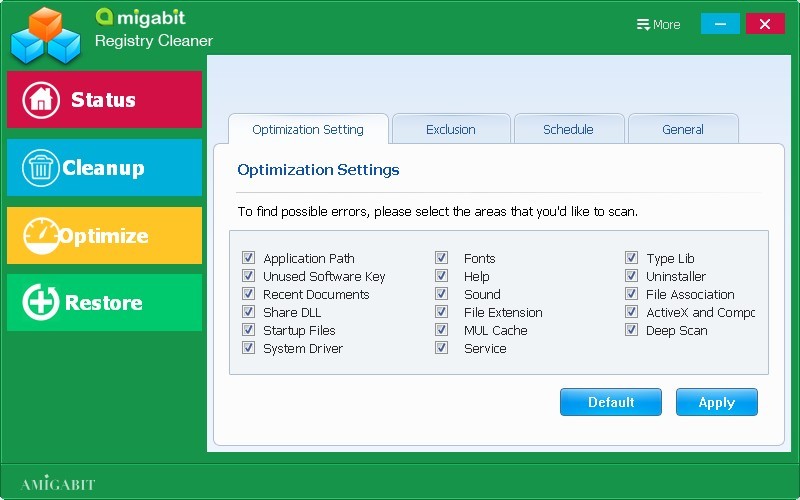Switch to the Exclusion tab

pyautogui.click(x=451, y=129)
